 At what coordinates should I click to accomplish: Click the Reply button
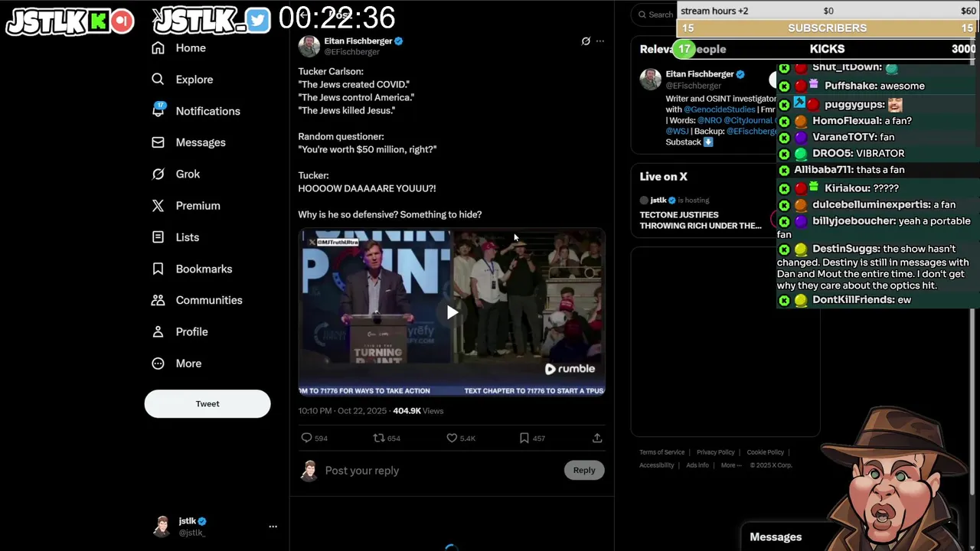coord(584,471)
